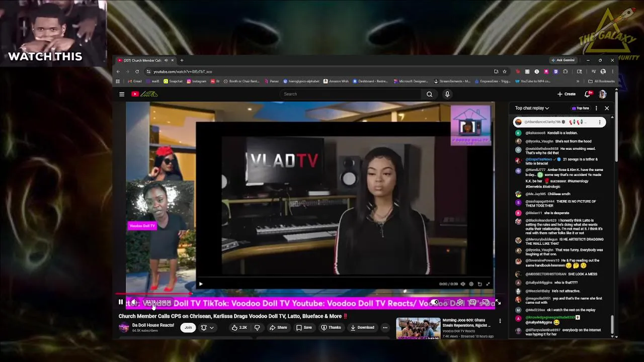The height and width of the screenshot is (362, 644).
Task: Toggle the autoplay switch in player
Action: click(435, 302)
